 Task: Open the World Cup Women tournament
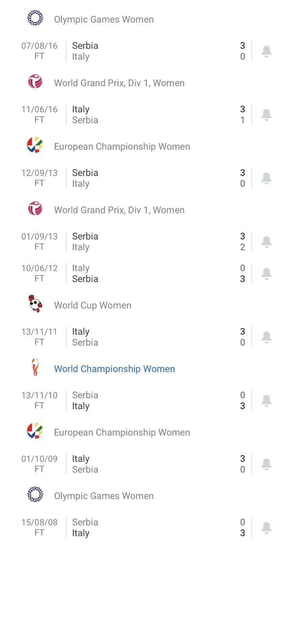coord(93,305)
